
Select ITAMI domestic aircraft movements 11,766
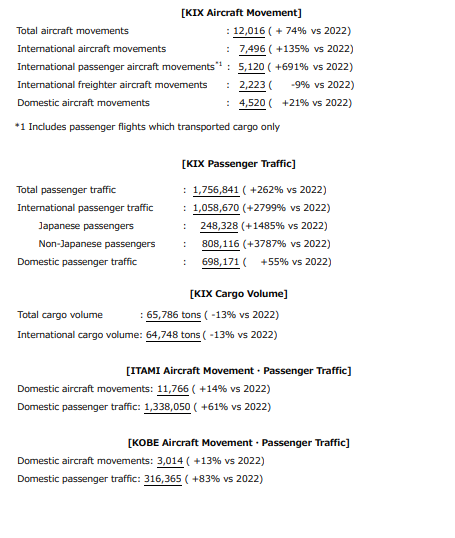pyautogui.click(x=173, y=389)
